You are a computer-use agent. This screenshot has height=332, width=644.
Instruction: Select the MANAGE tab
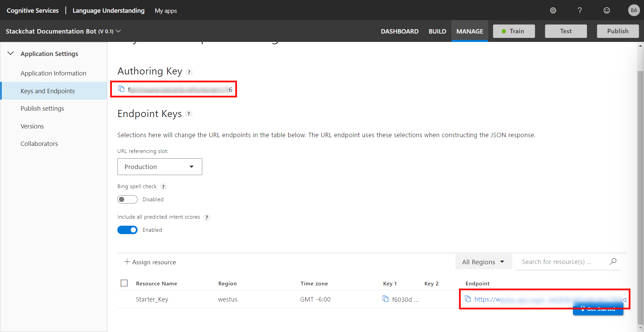(x=470, y=31)
